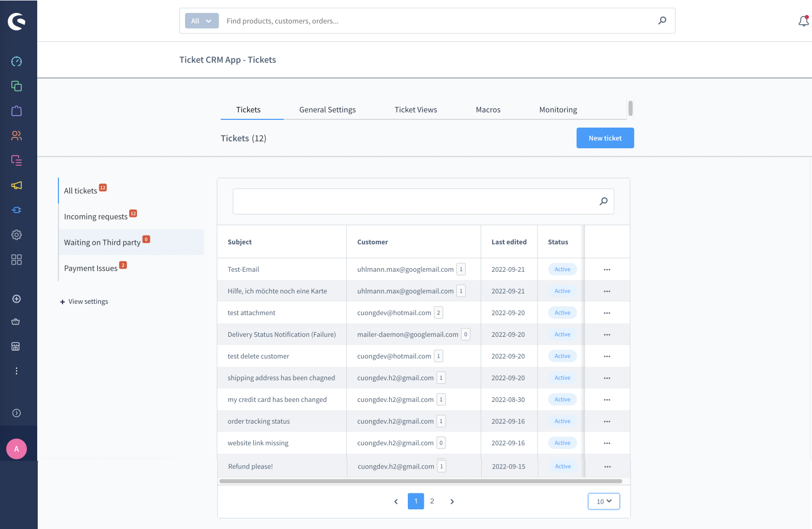Viewport: 812px width, 529px height.
Task: Switch to the General Settings tab
Action: click(327, 110)
